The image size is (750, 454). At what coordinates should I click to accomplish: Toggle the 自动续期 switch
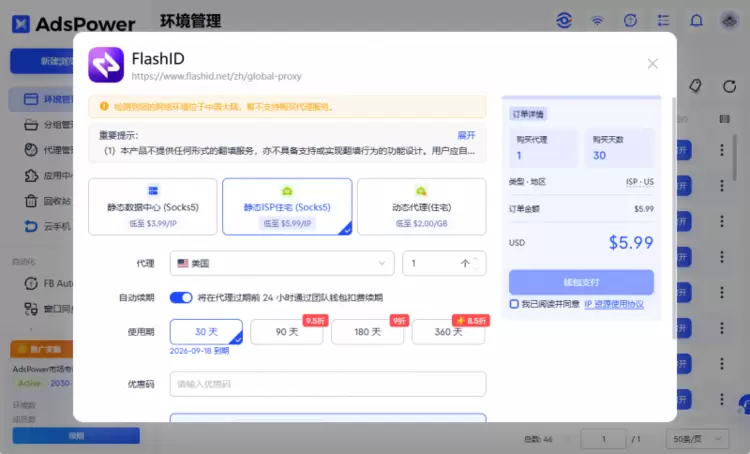(x=181, y=298)
